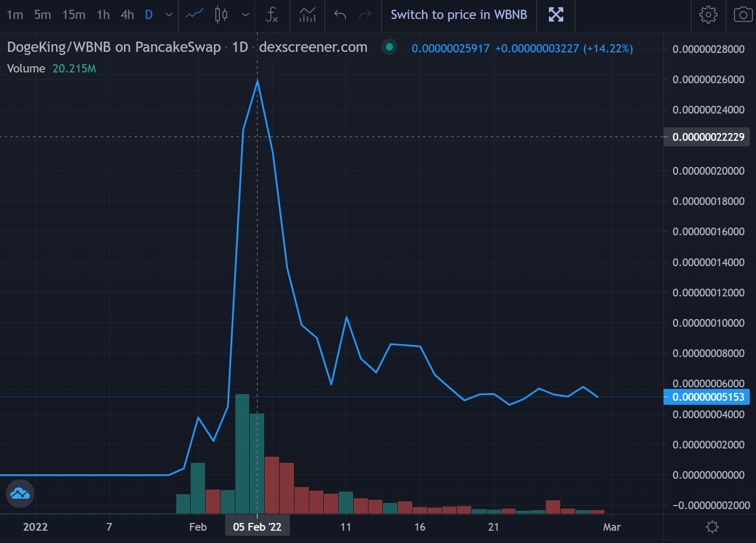Image resolution: width=756 pixels, height=543 pixels.
Task: Click the 2022 label on time axis
Action: click(x=35, y=527)
